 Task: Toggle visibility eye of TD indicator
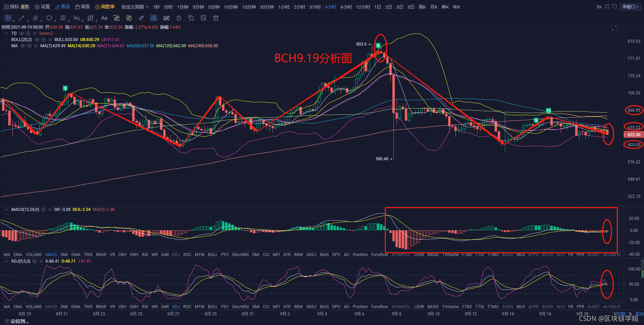tap(22, 33)
